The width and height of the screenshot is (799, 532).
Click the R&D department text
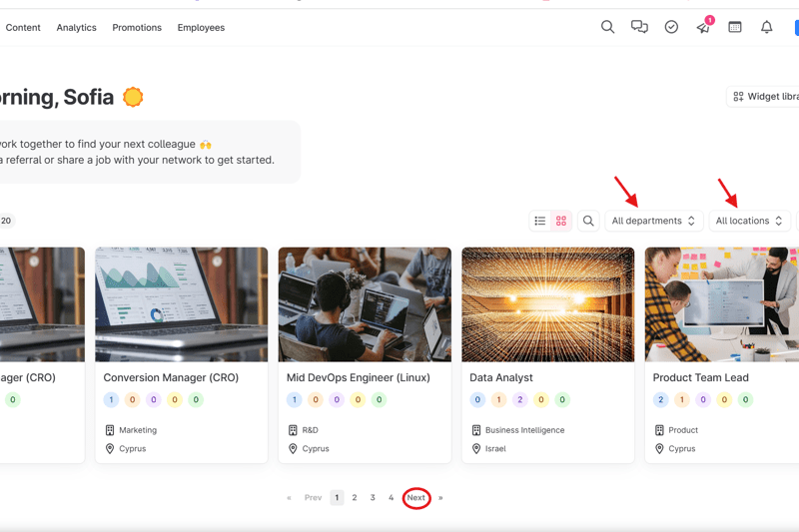(310, 430)
